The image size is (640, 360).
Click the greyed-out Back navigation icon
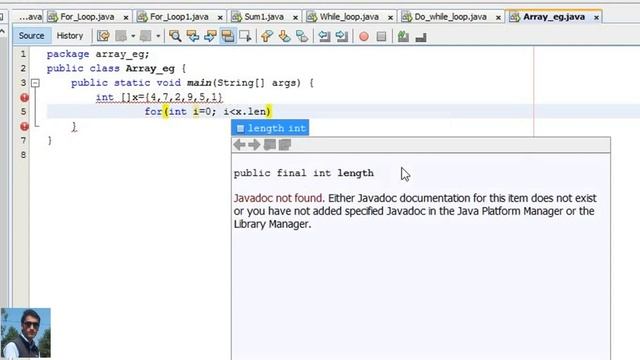click(x=121, y=36)
